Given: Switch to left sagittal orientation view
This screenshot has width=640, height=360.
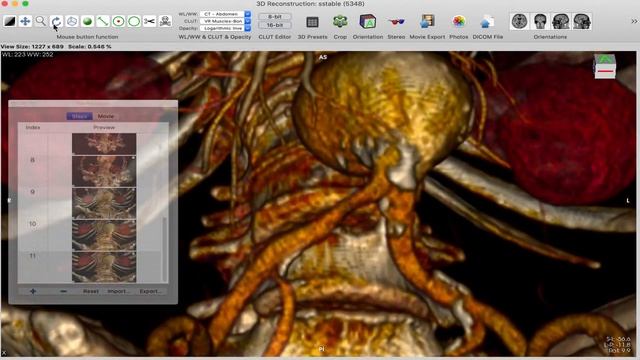Looking at the screenshot, I should tap(561, 21).
